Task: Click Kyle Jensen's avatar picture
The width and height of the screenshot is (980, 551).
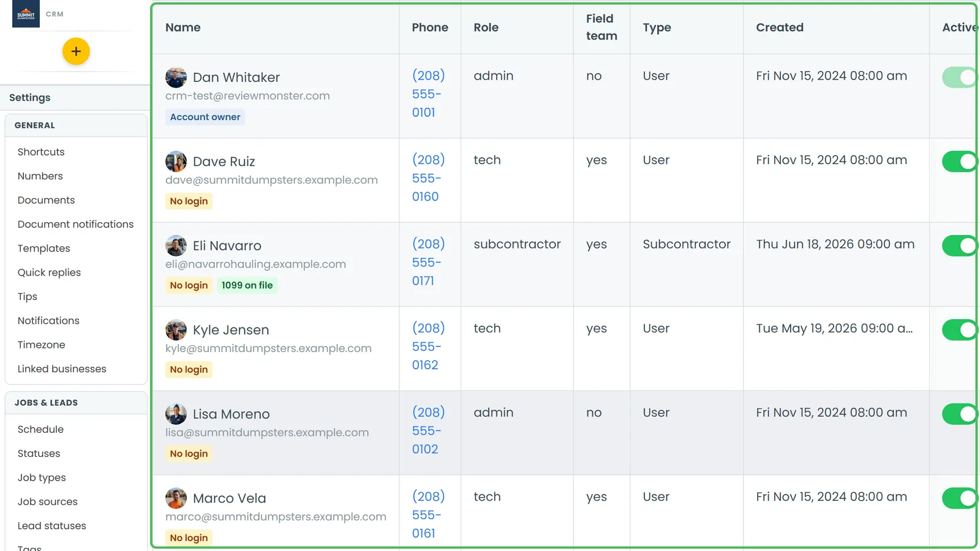Action: click(x=176, y=330)
